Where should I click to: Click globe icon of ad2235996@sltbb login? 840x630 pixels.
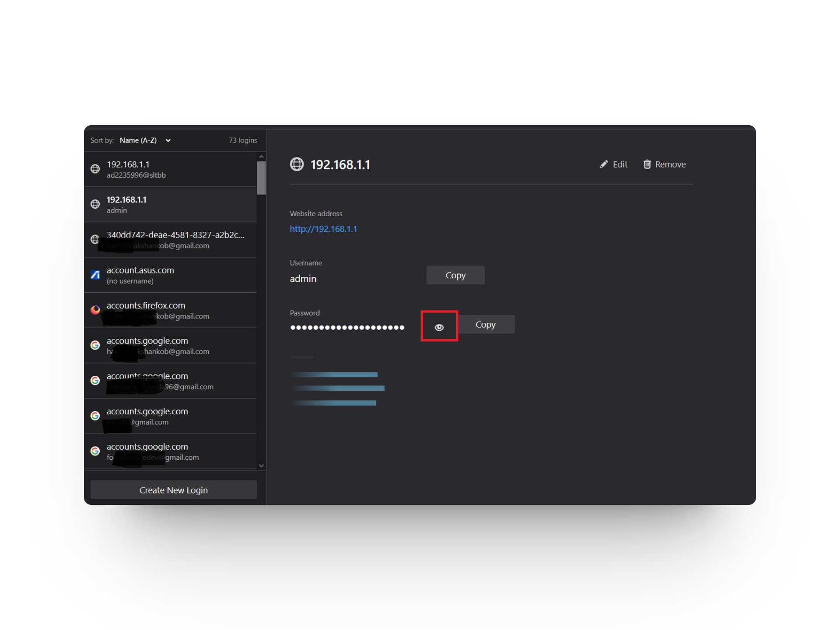click(x=95, y=169)
